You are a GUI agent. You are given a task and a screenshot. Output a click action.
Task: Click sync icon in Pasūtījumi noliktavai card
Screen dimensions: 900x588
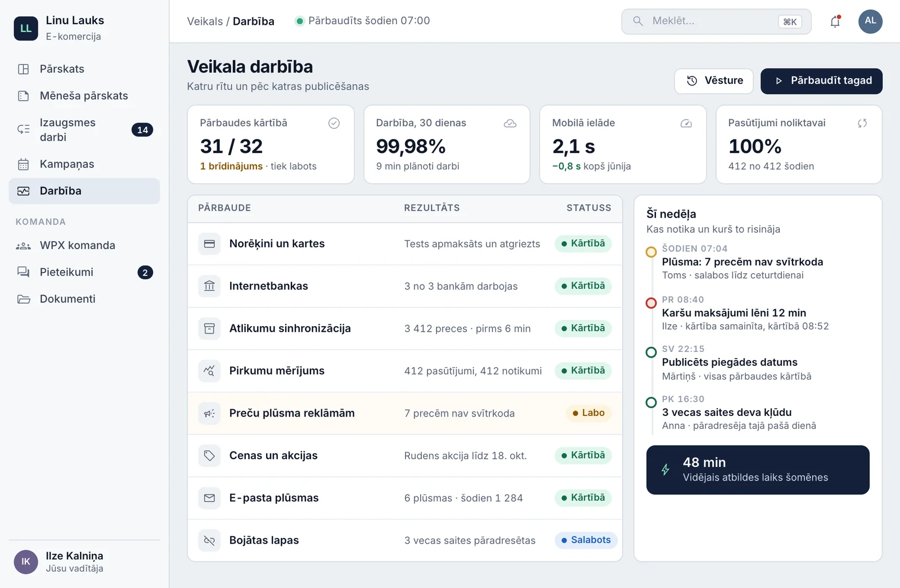click(862, 123)
